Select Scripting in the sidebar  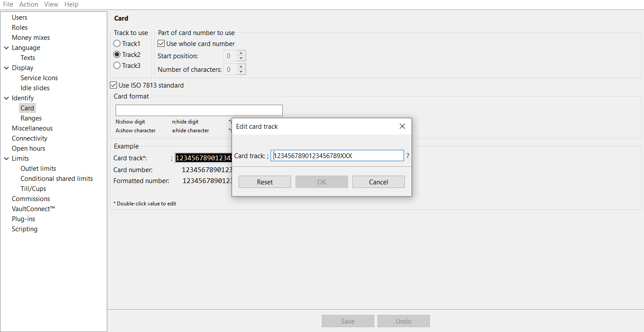click(25, 229)
